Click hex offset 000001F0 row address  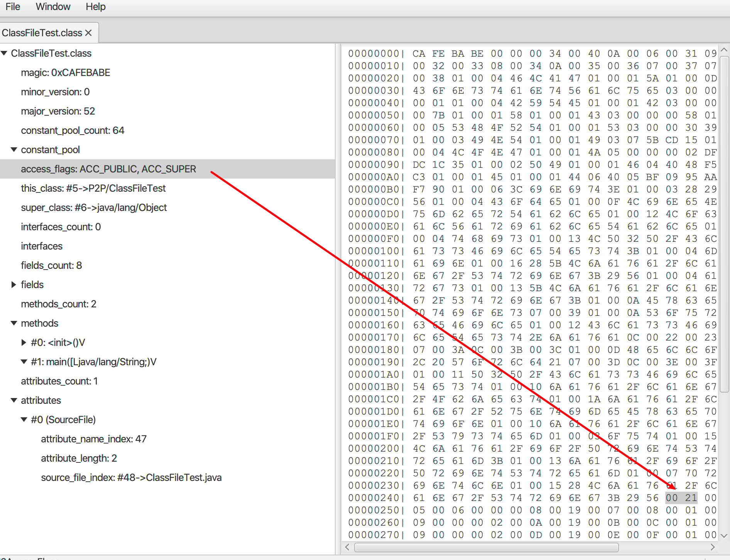coord(373,436)
